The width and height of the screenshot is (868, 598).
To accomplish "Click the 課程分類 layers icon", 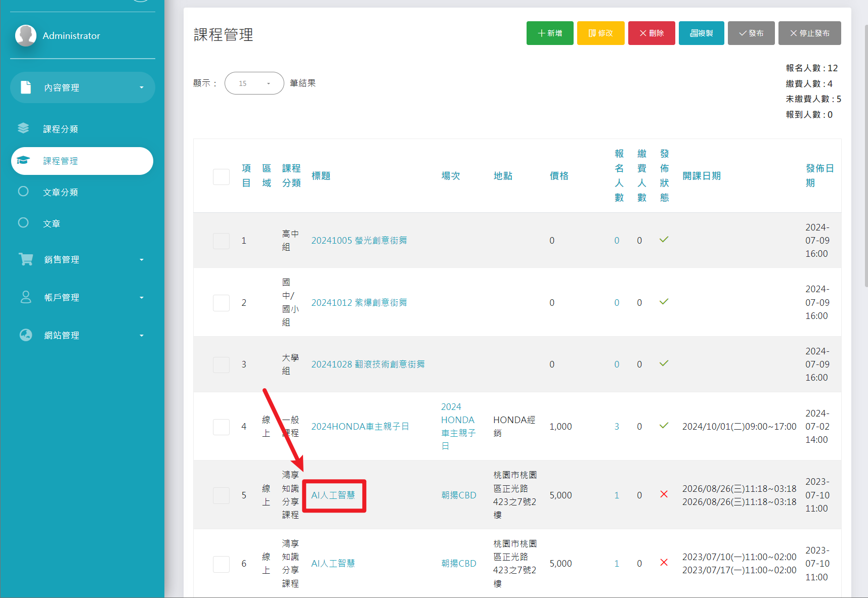I will tap(23, 128).
